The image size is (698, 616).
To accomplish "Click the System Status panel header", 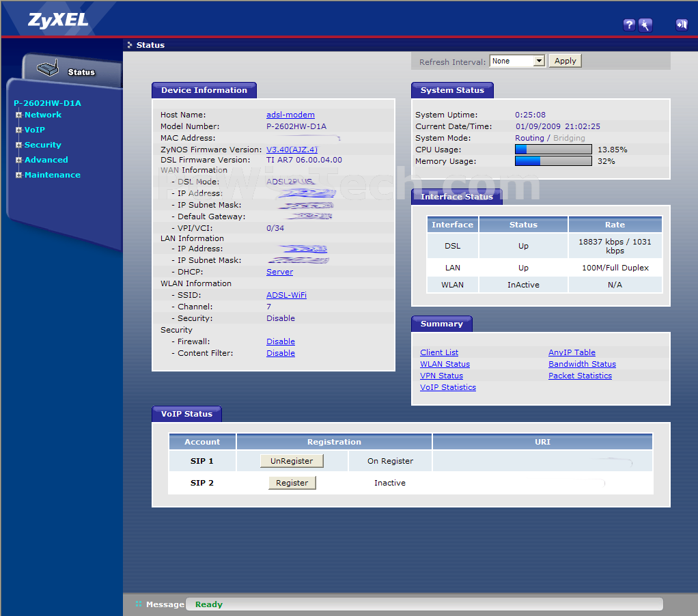I will click(x=452, y=90).
